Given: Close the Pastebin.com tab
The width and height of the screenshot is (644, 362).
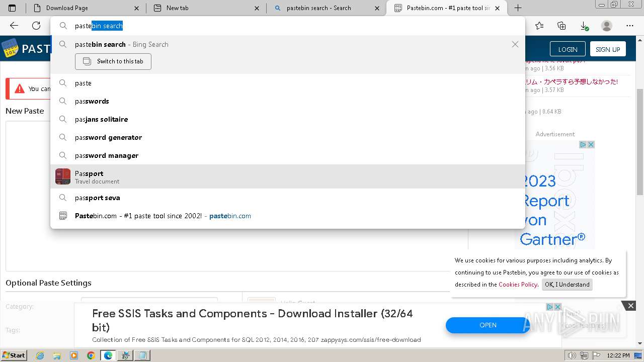Looking at the screenshot, I should (498, 8).
